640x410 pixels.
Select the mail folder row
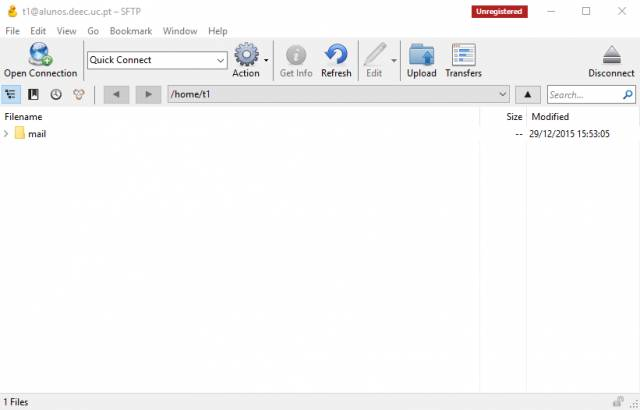click(x=320, y=134)
